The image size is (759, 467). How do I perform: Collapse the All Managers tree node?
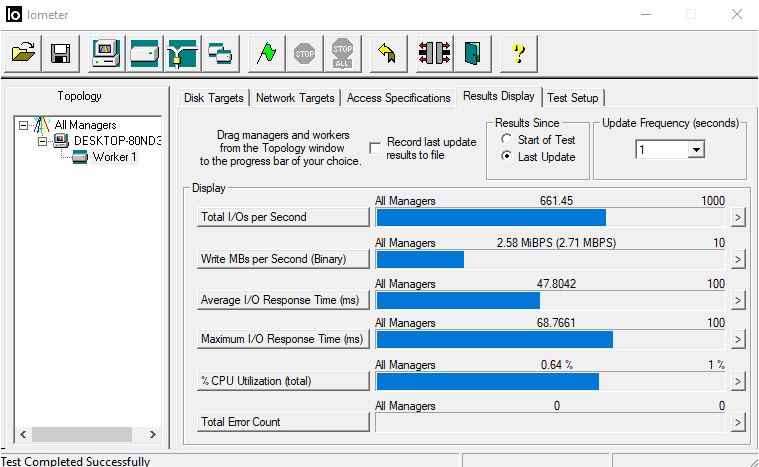pyautogui.click(x=25, y=125)
